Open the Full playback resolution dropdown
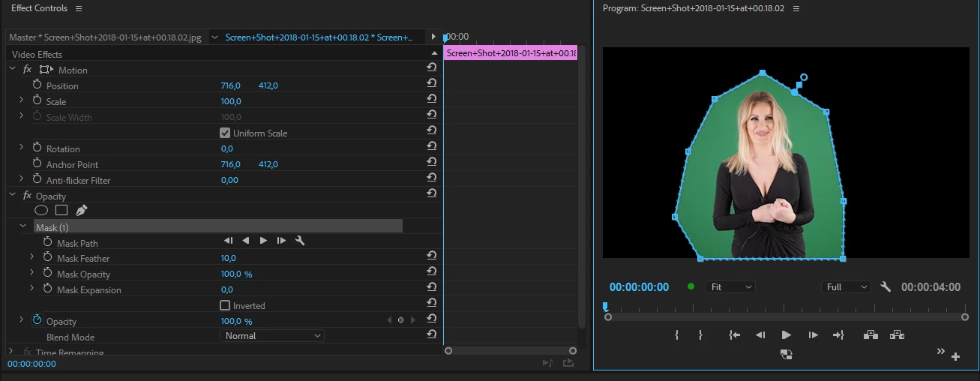The width and height of the screenshot is (980, 381). pos(846,287)
